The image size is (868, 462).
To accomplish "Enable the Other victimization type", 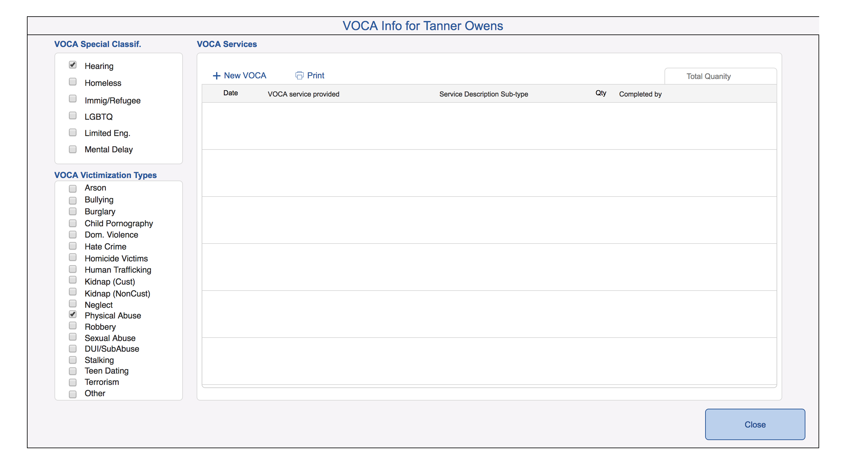I will click(x=72, y=393).
